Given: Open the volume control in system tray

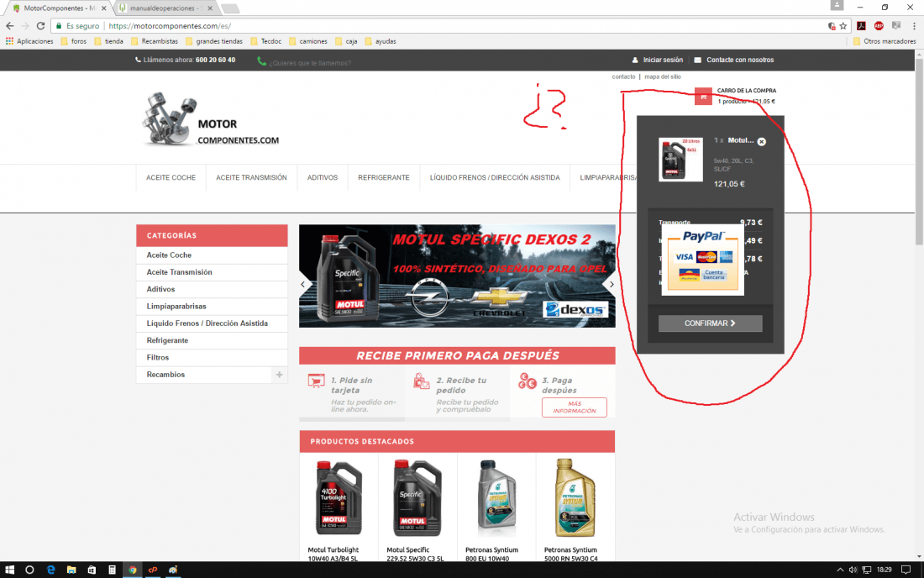Looking at the screenshot, I should (853, 570).
